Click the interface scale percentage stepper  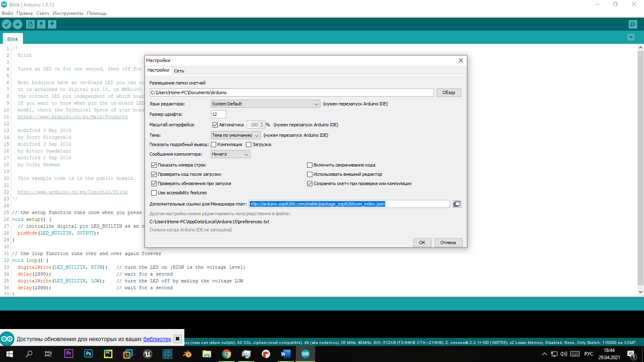coord(262,125)
